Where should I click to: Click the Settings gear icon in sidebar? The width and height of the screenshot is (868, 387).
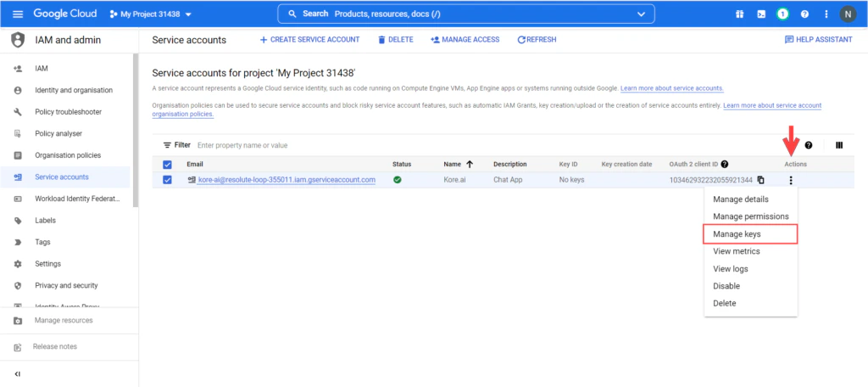pyautogui.click(x=18, y=264)
